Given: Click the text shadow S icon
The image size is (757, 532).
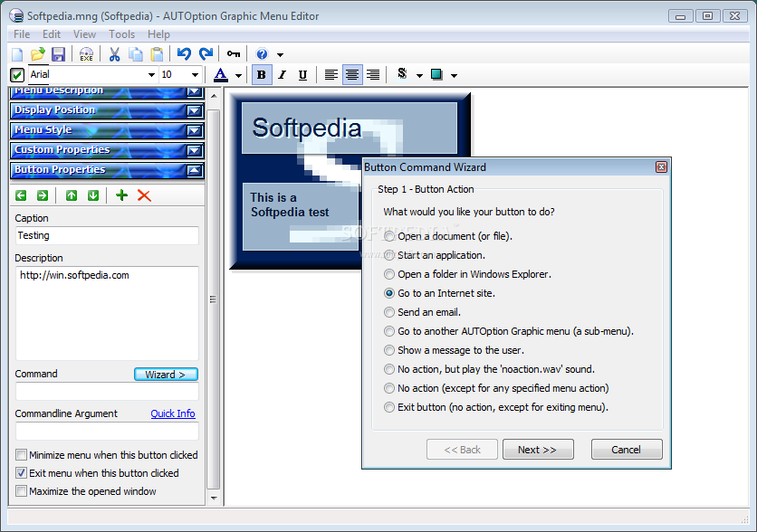Looking at the screenshot, I should 402,74.
